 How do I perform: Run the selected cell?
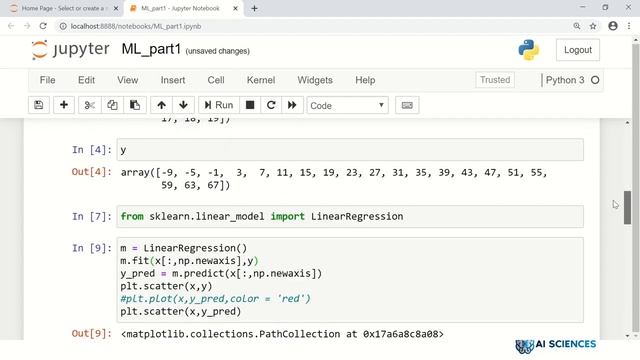point(218,105)
